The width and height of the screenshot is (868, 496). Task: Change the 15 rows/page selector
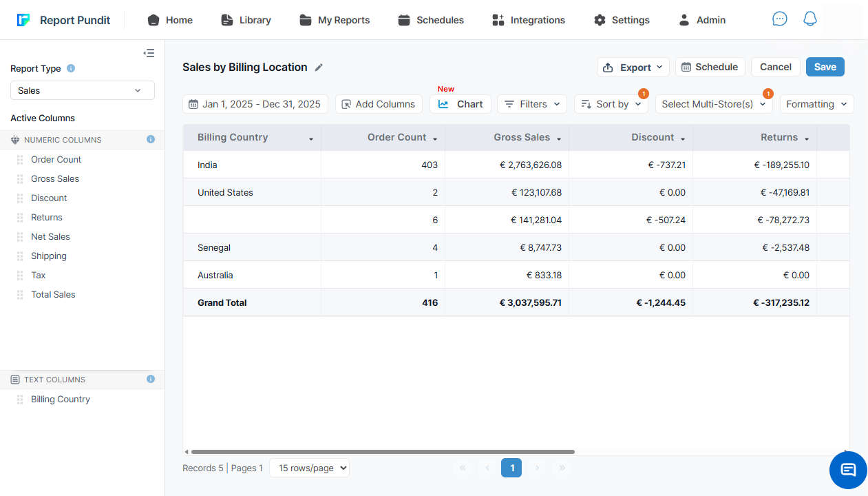(309, 468)
